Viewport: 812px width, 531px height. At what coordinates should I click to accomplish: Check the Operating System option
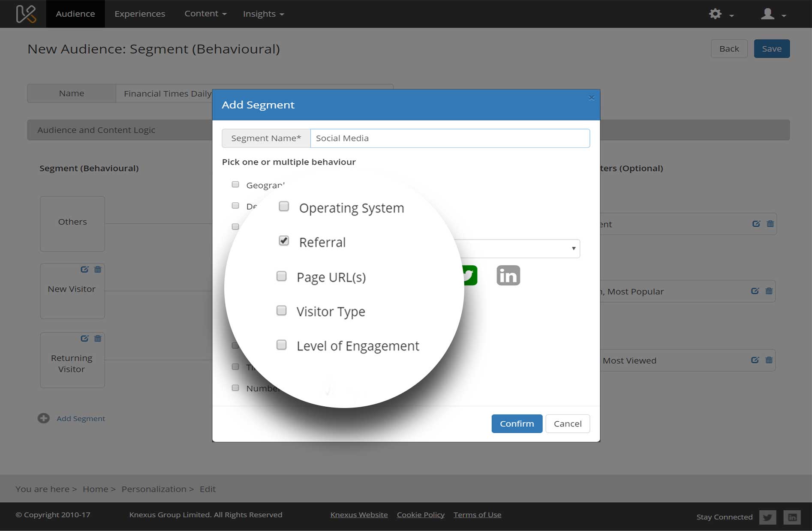284,207
